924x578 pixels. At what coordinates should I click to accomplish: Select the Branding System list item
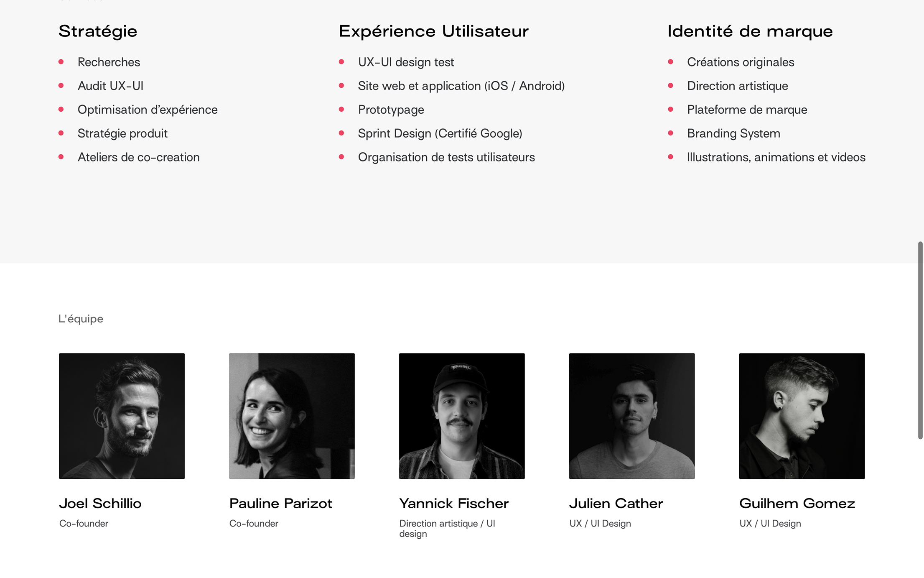click(x=733, y=133)
